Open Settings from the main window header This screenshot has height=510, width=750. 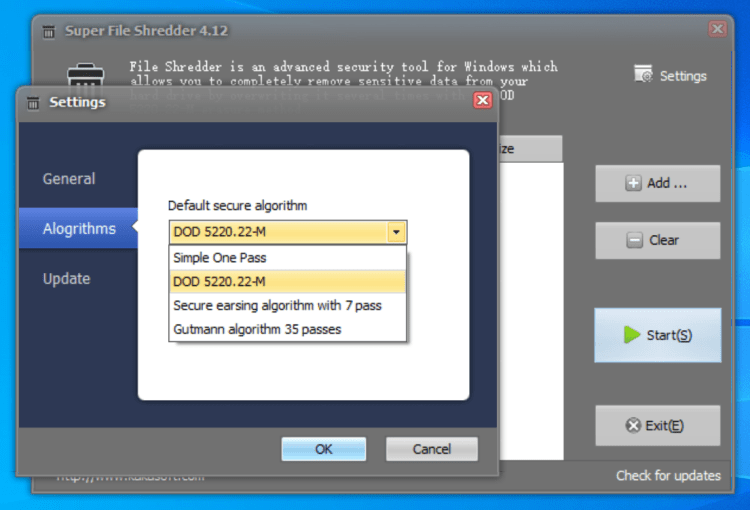670,76
